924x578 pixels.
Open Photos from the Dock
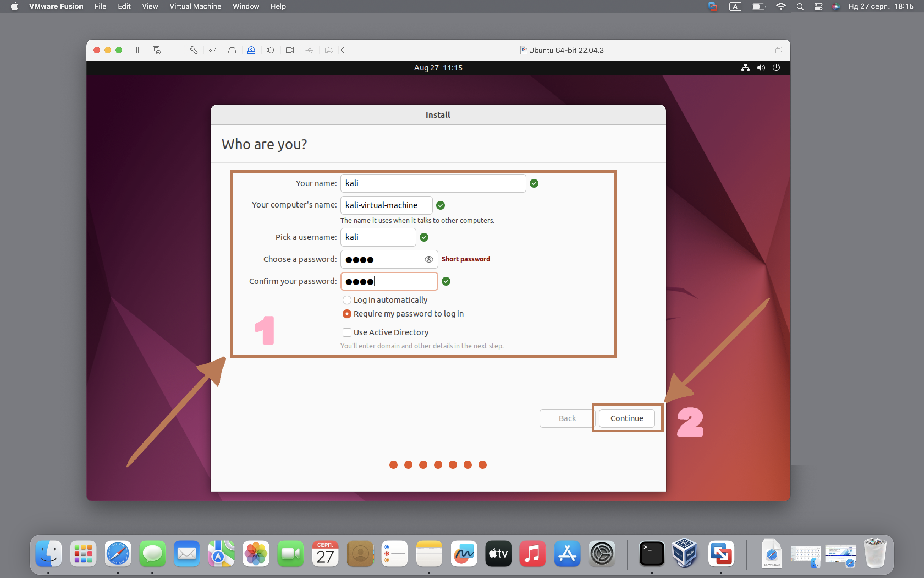tap(256, 554)
